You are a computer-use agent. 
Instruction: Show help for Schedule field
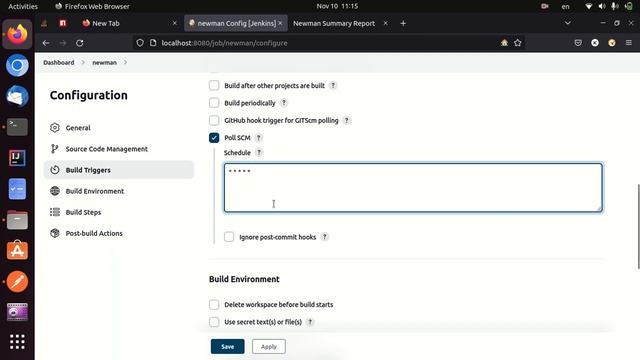click(x=259, y=153)
